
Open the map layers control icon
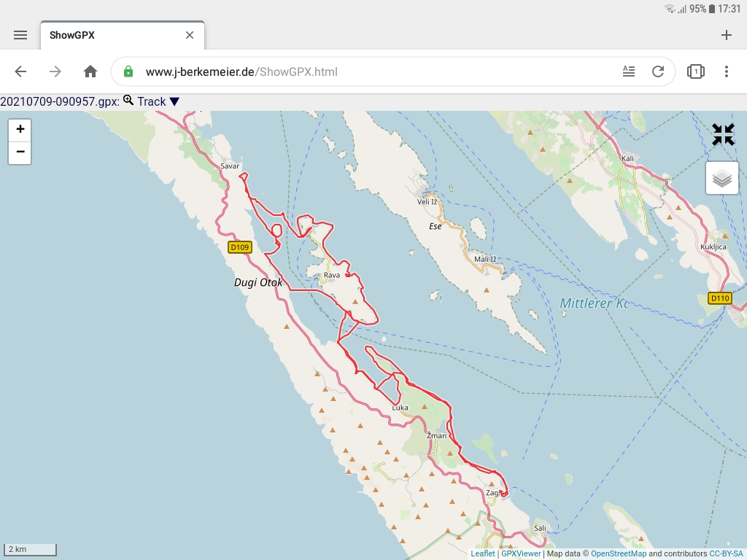[721, 177]
